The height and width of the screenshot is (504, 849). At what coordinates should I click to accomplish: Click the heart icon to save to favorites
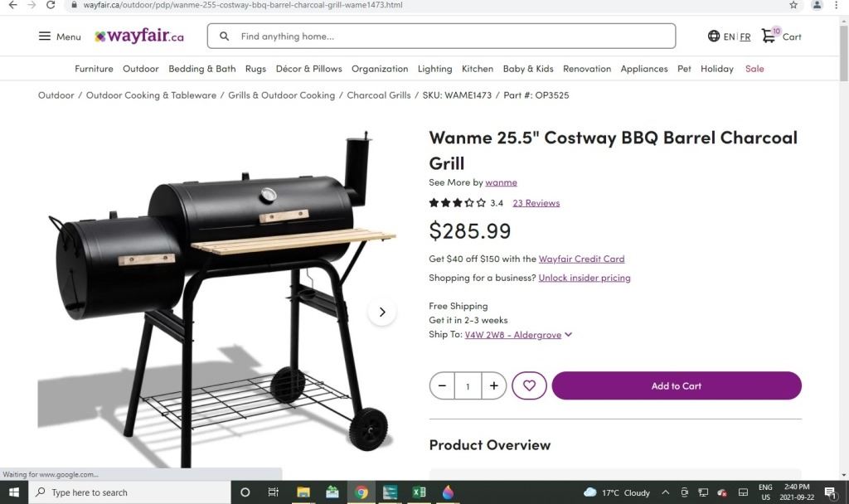coord(529,385)
